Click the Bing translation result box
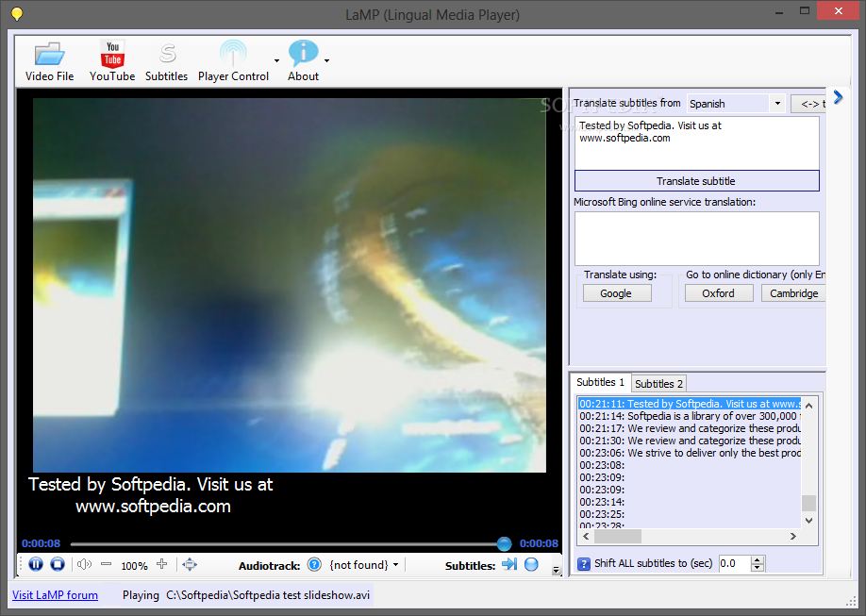 [x=696, y=238]
